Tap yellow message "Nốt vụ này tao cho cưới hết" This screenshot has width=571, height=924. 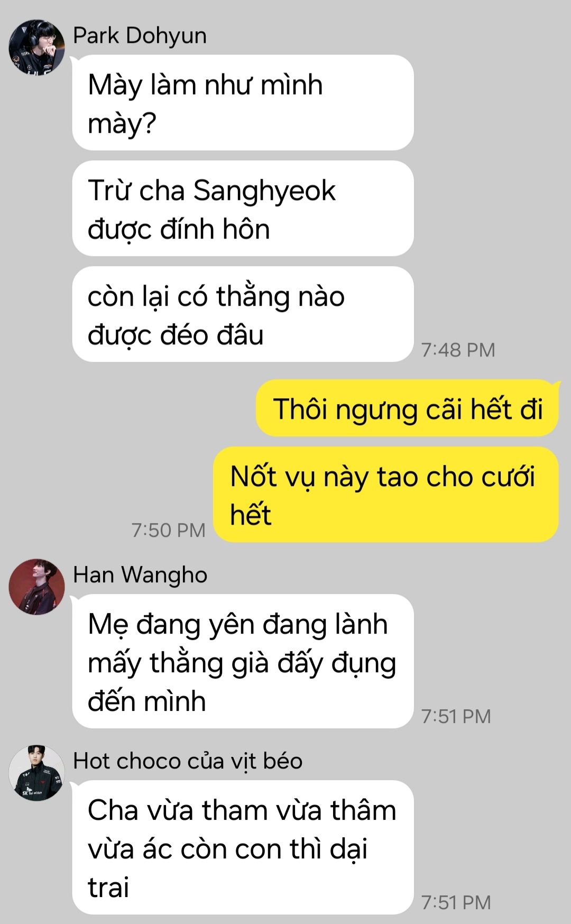(x=386, y=495)
